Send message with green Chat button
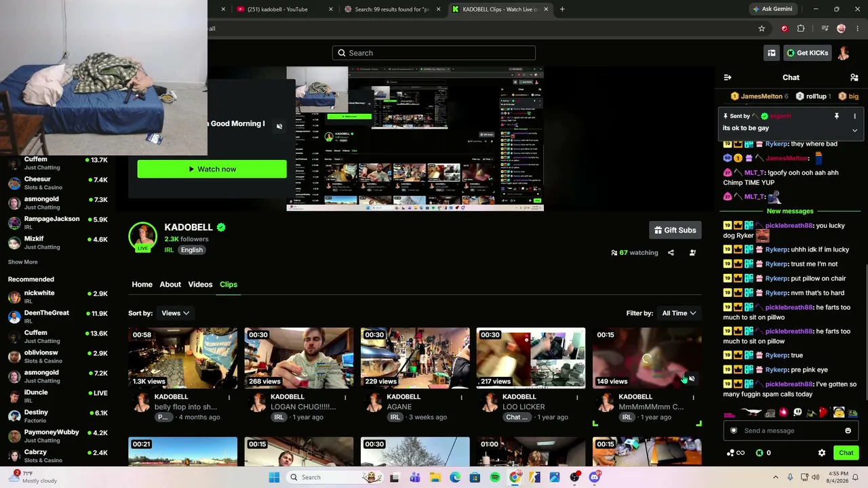Viewport: 868px width, 488px height. [x=846, y=453]
